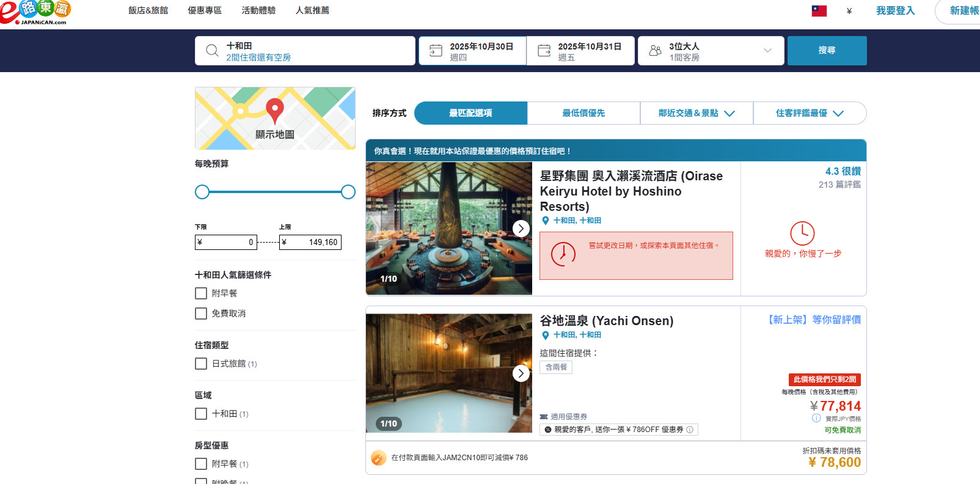Show next photo of Yachi Onsen

[521, 373]
